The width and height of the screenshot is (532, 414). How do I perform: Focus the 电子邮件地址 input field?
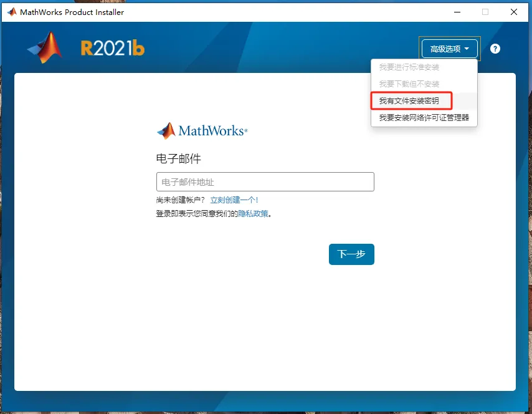[265, 181]
